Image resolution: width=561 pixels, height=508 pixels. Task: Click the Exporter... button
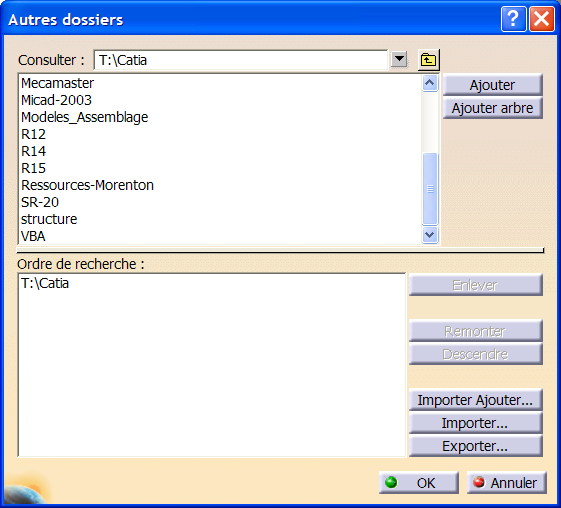click(x=475, y=446)
